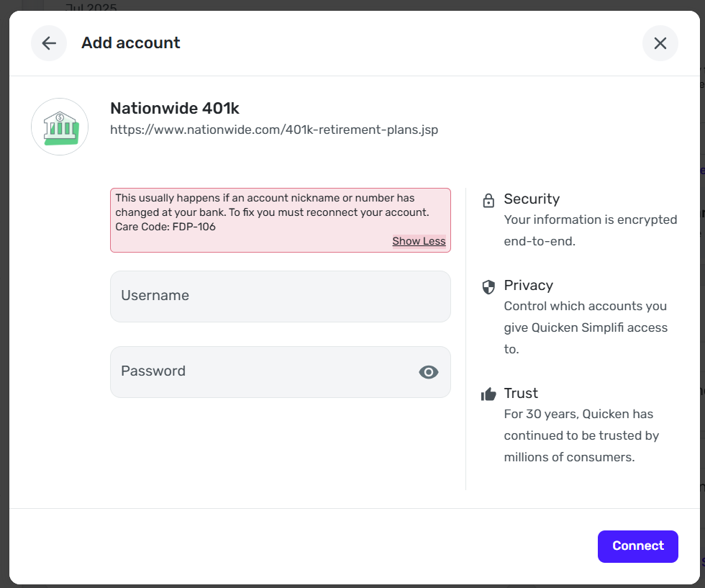Click the Trust heading text
705x588 pixels.
pyautogui.click(x=521, y=393)
